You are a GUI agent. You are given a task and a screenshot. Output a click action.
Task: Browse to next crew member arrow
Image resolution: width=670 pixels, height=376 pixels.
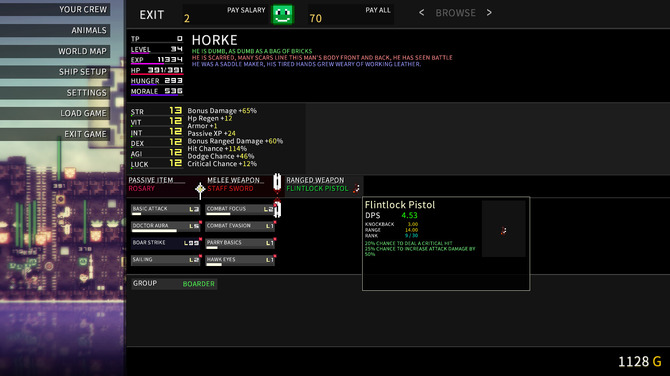[x=489, y=13]
